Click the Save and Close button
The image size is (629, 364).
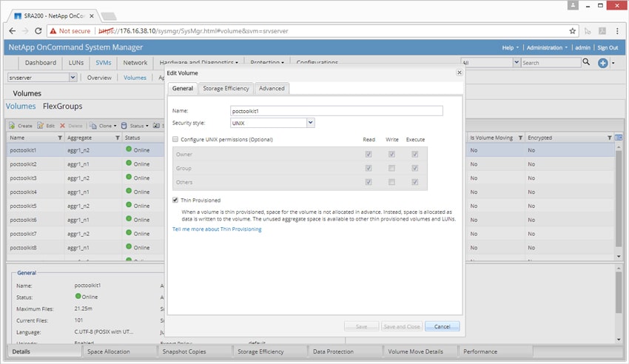coord(402,326)
